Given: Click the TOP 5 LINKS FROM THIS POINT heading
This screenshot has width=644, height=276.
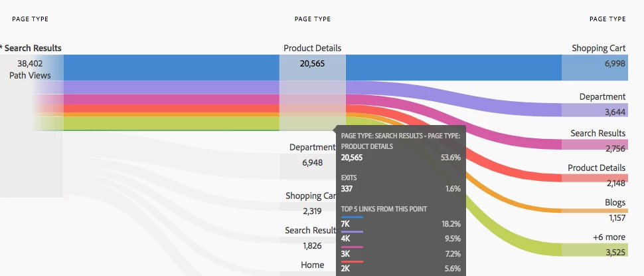Looking at the screenshot, I should point(384,209).
